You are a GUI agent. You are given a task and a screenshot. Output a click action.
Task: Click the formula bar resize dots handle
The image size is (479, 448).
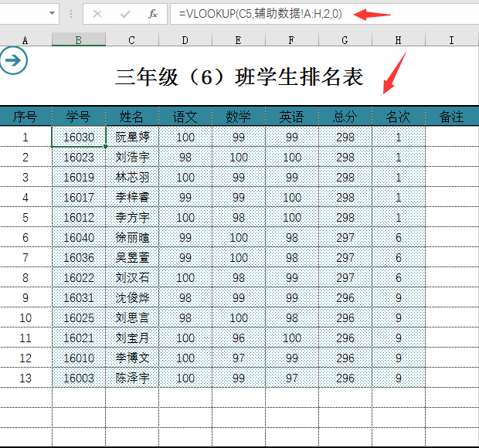click(x=71, y=14)
